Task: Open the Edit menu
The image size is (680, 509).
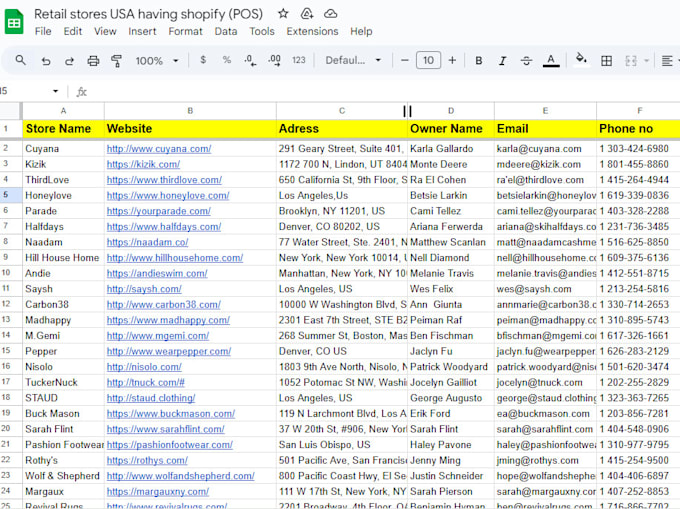Action: tap(72, 31)
